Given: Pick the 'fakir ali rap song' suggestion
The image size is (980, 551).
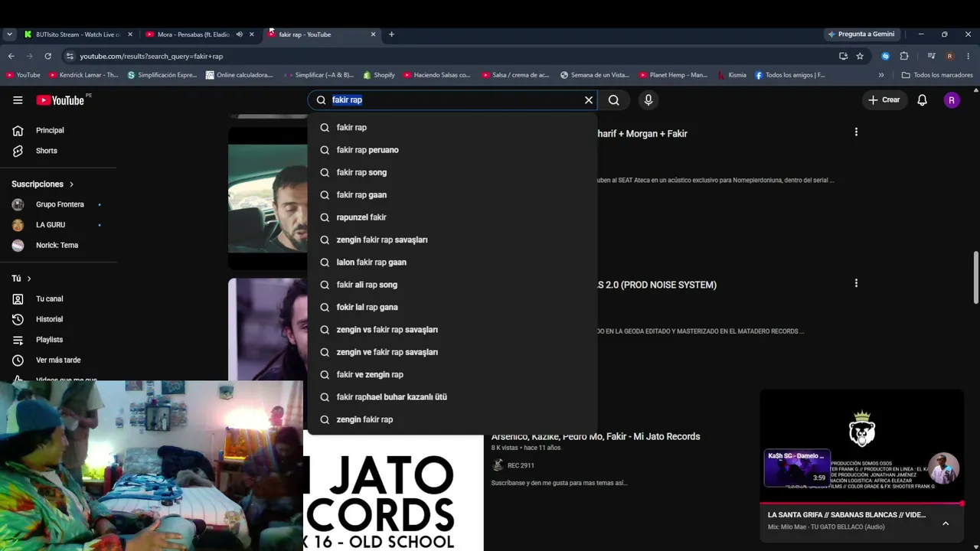Looking at the screenshot, I should (452, 285).
